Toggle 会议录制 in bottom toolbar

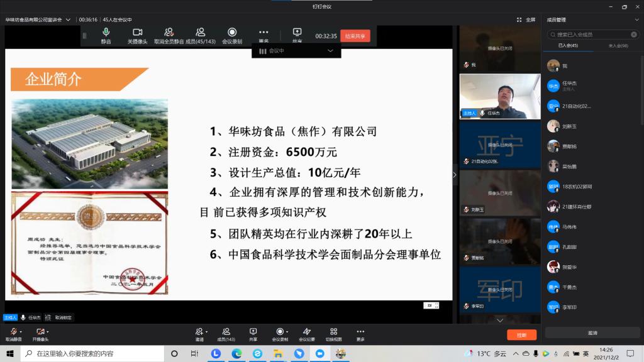(280, 332)
